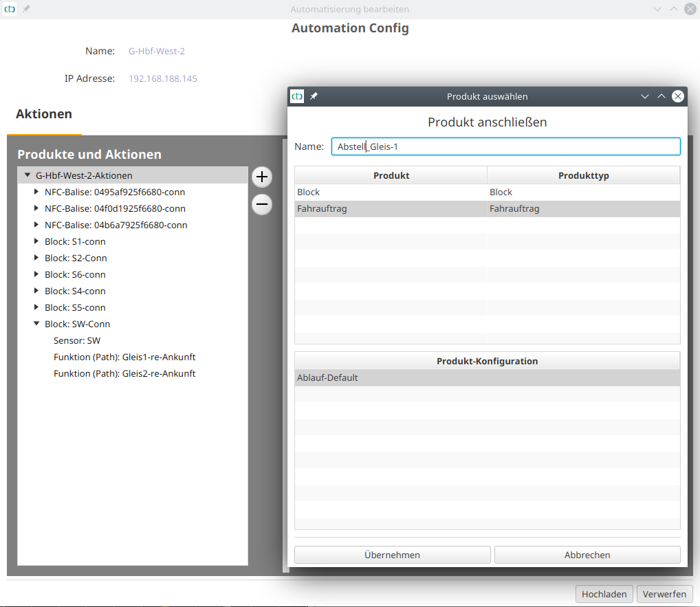
Task: Toggle the pin on the main window titlebar
Action: [25, 9]
